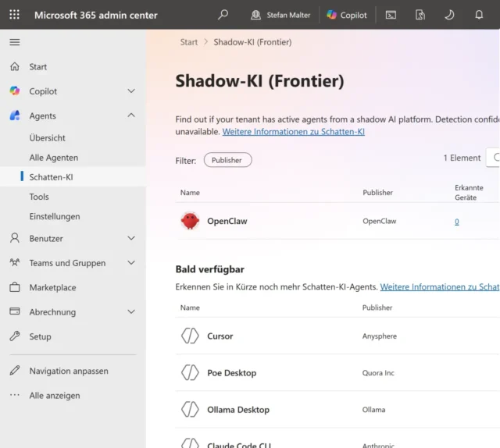Open Marketplace in sidebar

[x=52, y=287]
